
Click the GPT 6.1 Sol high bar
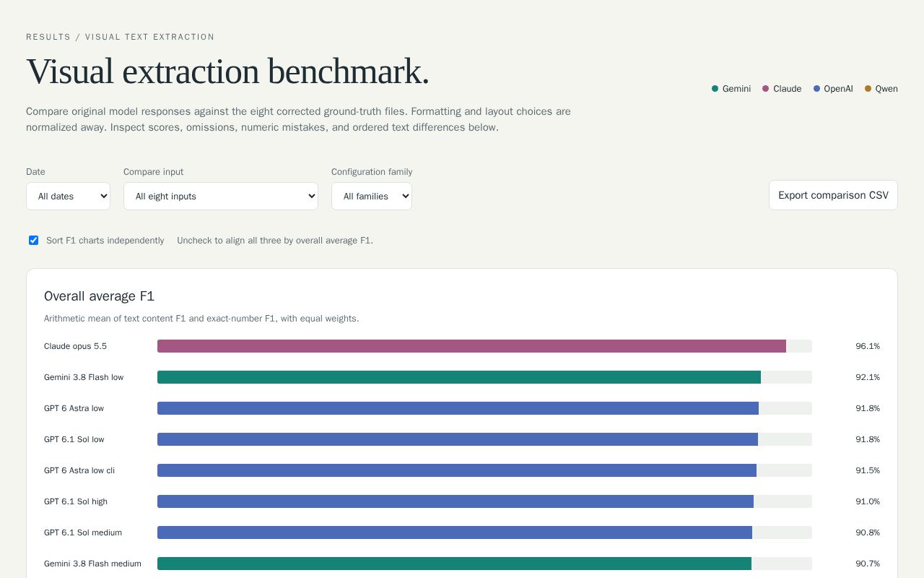click(x=456, y=501)
